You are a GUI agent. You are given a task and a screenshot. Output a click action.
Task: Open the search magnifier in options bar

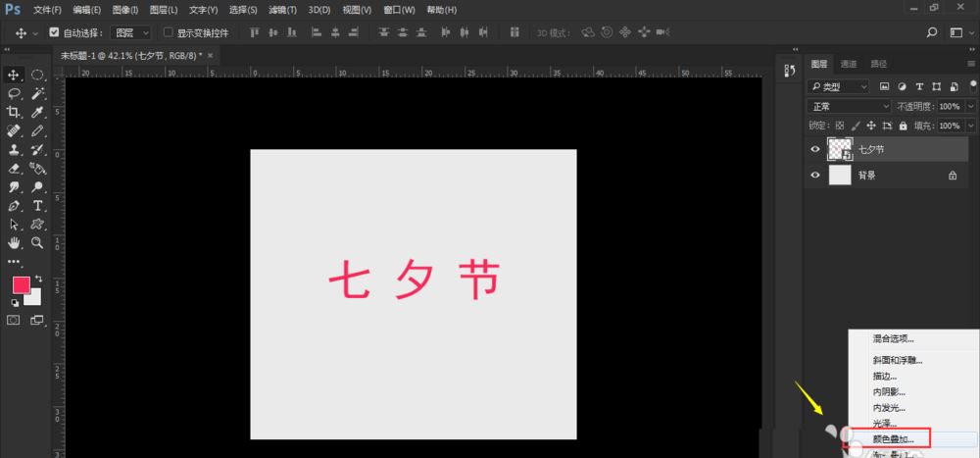click(931, 32)
